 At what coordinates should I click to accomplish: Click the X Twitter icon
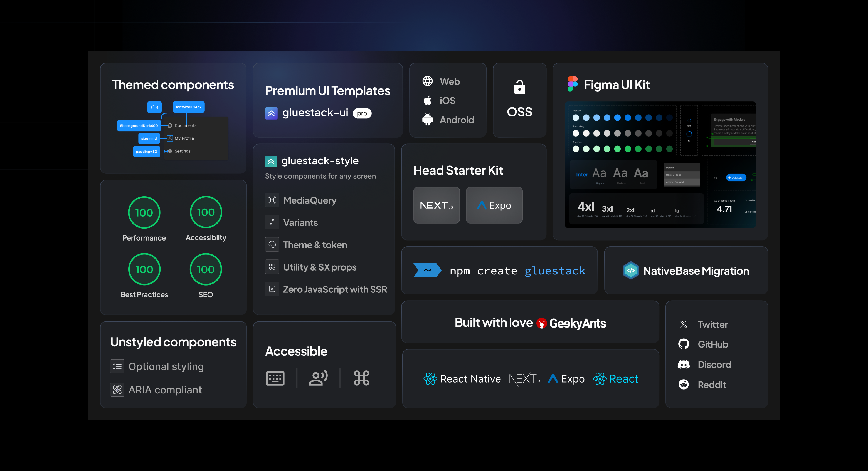pos(683,324)
